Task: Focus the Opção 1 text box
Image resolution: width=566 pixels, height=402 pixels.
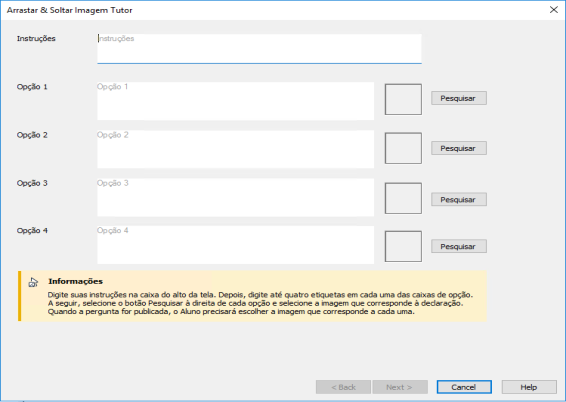Action: click(235, 101)
